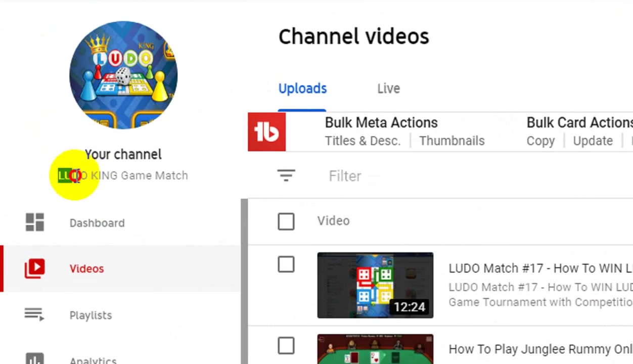The height and width of the screenshot is (364, 633).
Task: Open the Dashboard grid icon
Action: click(35, 222)
